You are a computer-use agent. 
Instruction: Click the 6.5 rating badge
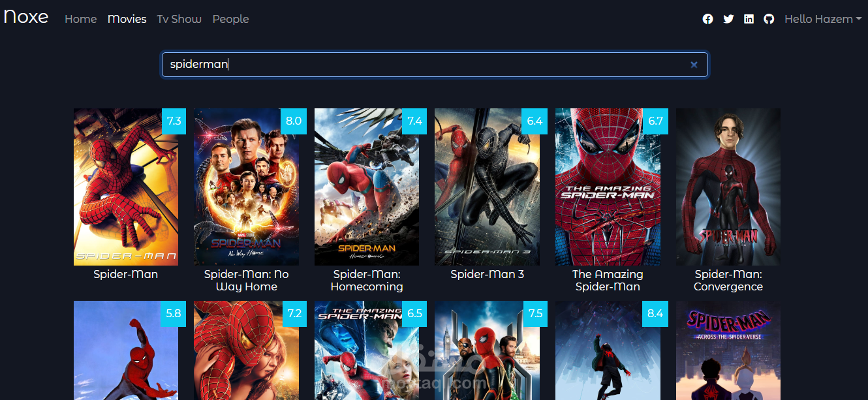414,313
